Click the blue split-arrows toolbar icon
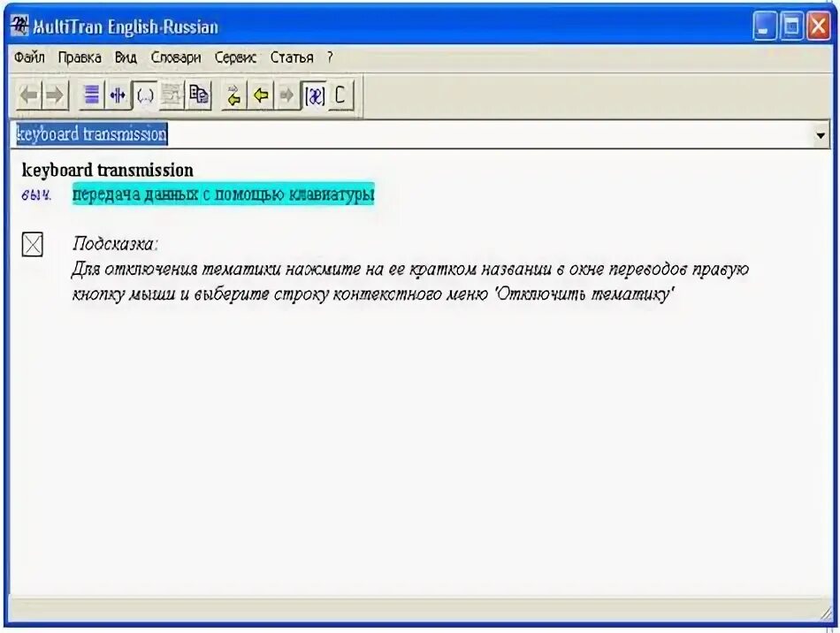 pyautogui.click(x=118, y=95)
